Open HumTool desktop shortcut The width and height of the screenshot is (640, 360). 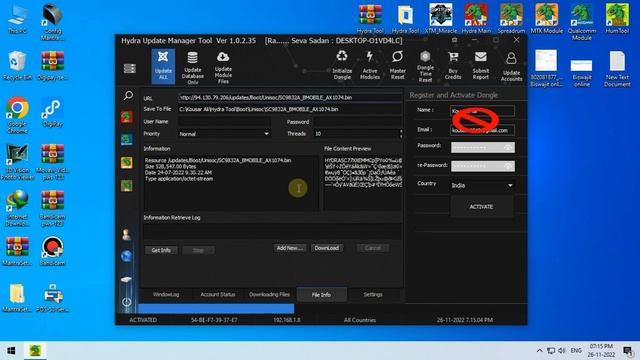[x=617, y=19]
